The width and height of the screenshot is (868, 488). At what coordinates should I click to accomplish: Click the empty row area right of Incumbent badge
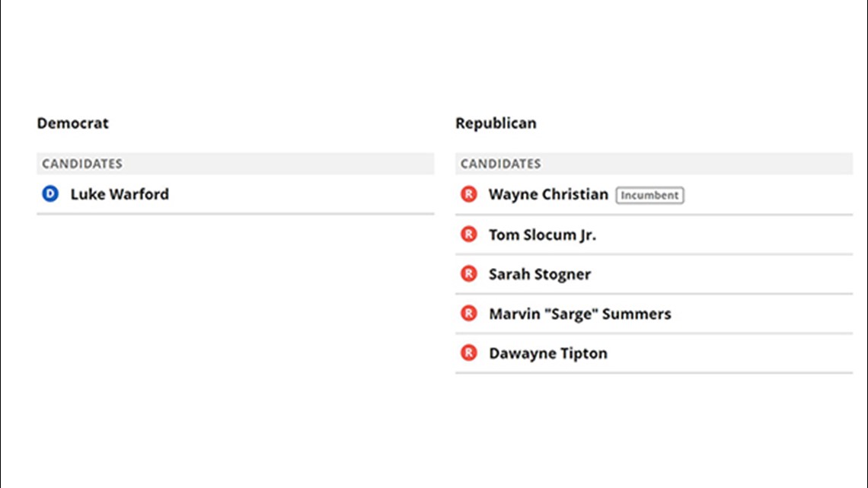tap(768, 195)
